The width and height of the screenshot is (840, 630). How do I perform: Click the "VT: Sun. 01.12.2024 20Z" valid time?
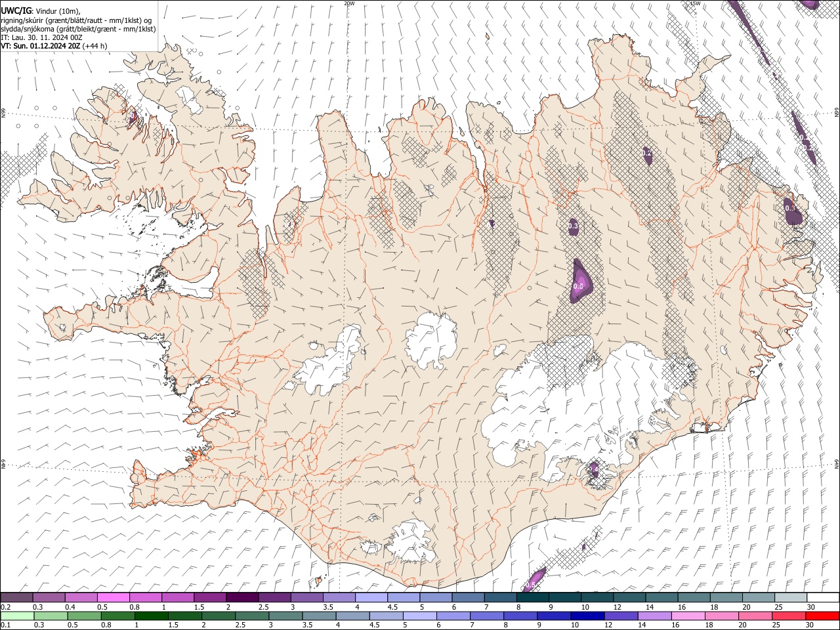41,46
